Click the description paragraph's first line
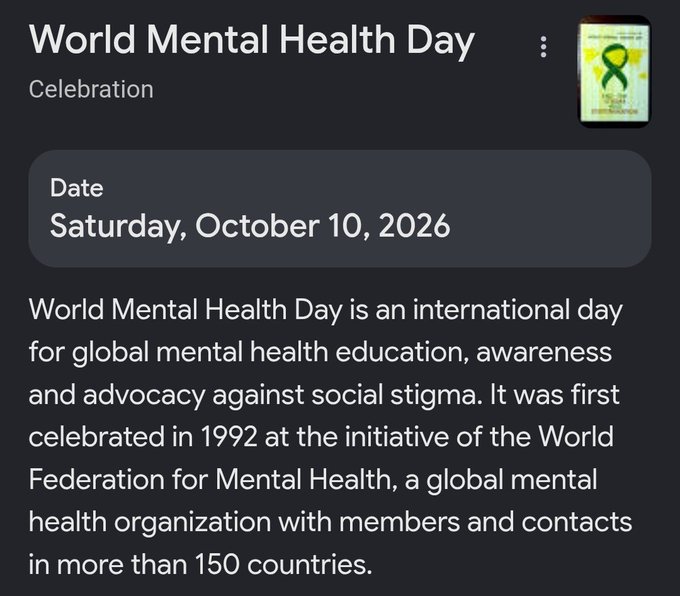680x596 pixels. 326,311
